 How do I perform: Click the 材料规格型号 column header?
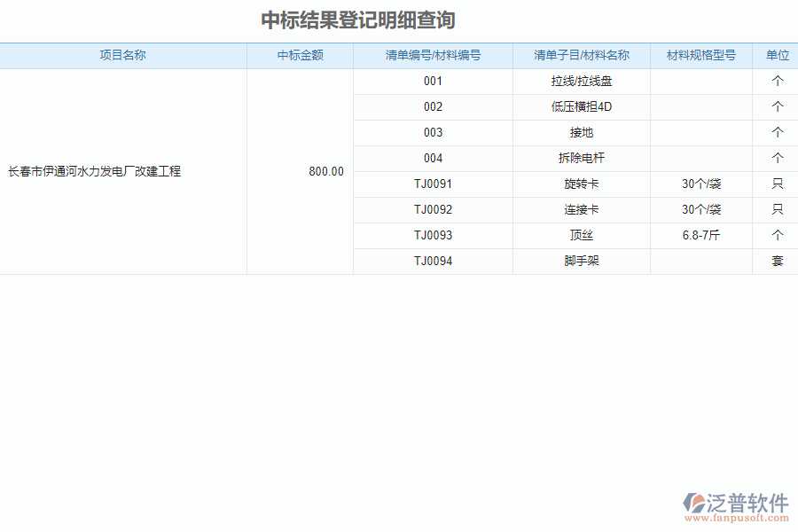click(701, 54)
